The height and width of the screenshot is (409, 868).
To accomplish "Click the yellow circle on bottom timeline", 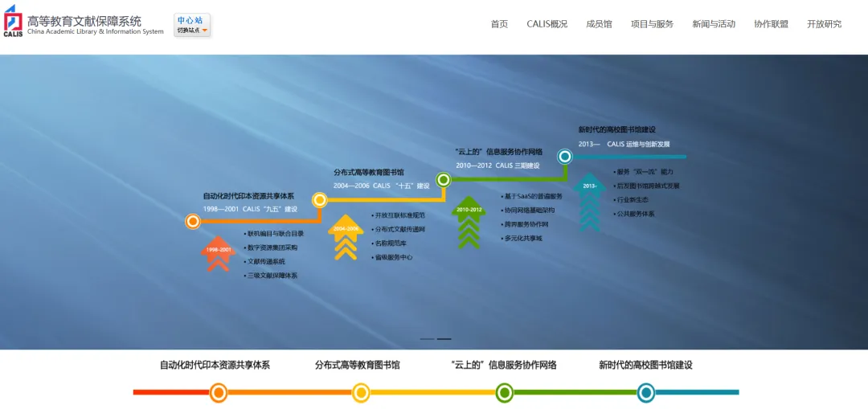I will (361, 392).
